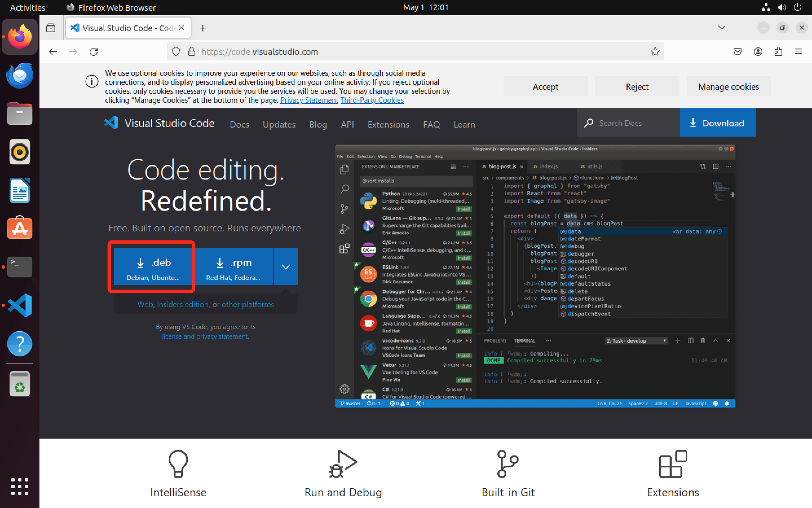Accept optional cookies
The image size is (812, 508).
(546, 86)
